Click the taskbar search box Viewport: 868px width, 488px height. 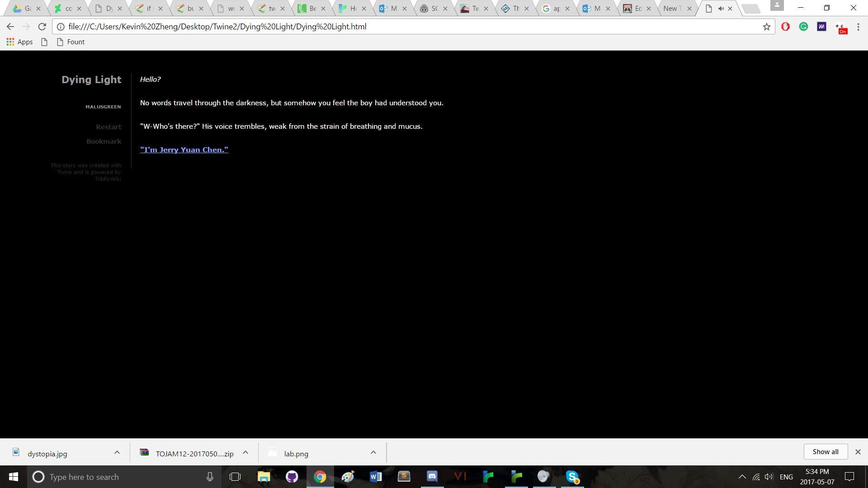pyautogui.click(x=124, y=477)
